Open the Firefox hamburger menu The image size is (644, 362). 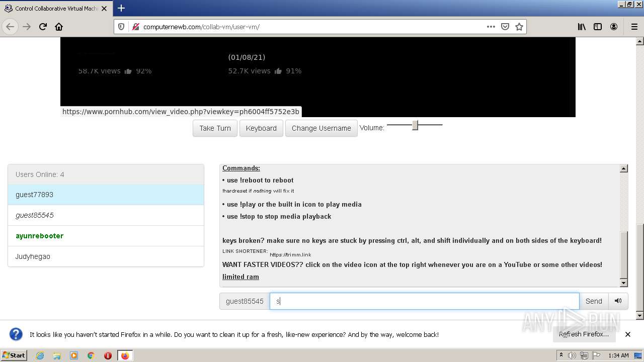634,27
